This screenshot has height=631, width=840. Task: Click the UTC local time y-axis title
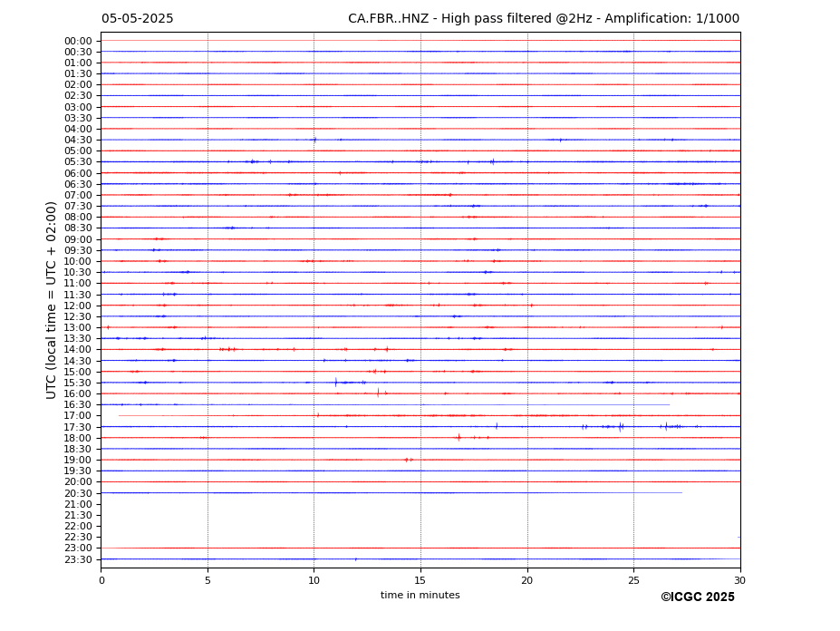pyautogui.click(x=51, y=300)
